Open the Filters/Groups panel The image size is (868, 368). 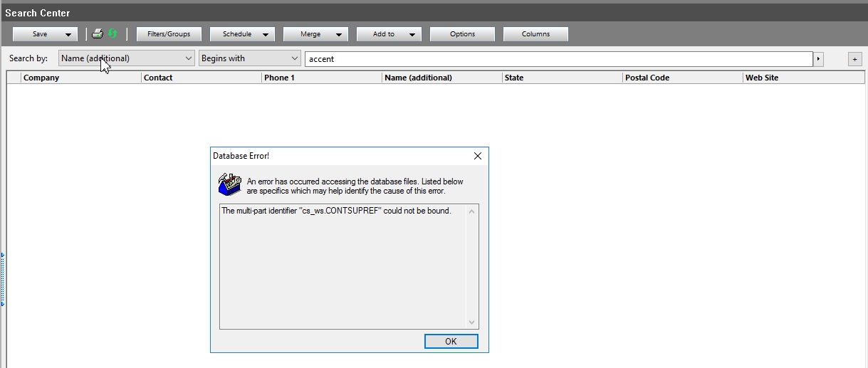click(x=169, y=34)
